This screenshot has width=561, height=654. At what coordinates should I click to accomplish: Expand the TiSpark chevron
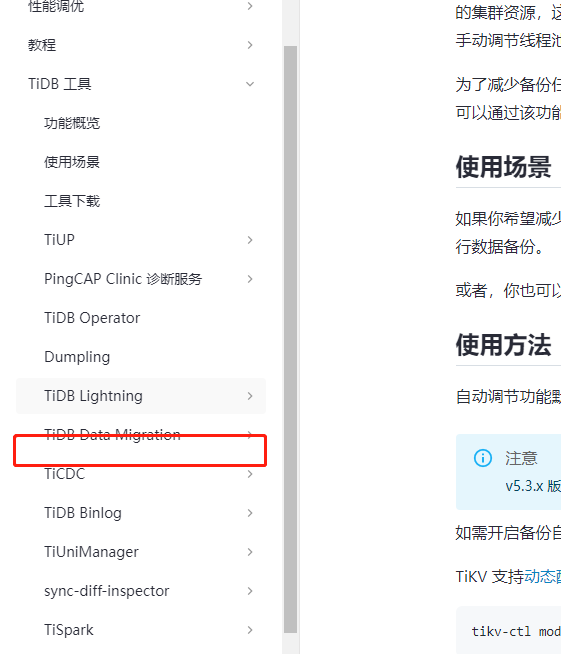pyautogui.click(x=250, y=630)
